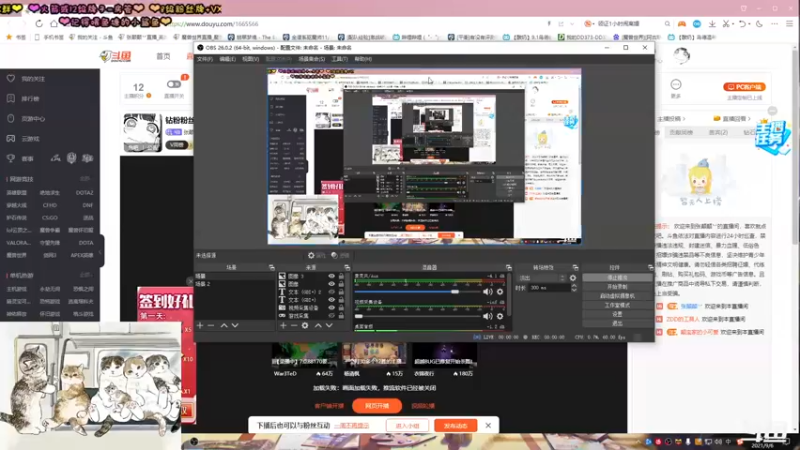This screenshot has width=800, height=450.
Task: Open OBS Scene Collection menu
Action: [311, 59]
